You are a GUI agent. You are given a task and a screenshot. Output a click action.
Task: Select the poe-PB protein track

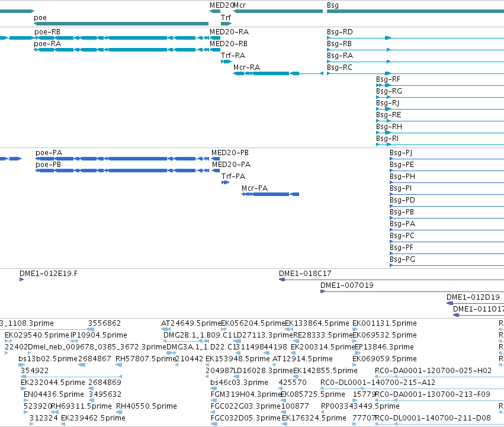pos(122,171)
